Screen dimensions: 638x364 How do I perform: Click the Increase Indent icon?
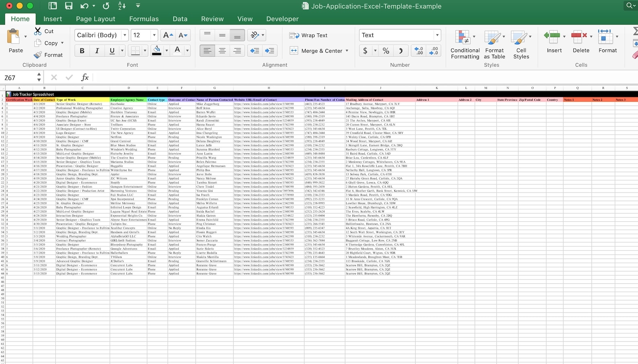[x=270, y=51]
